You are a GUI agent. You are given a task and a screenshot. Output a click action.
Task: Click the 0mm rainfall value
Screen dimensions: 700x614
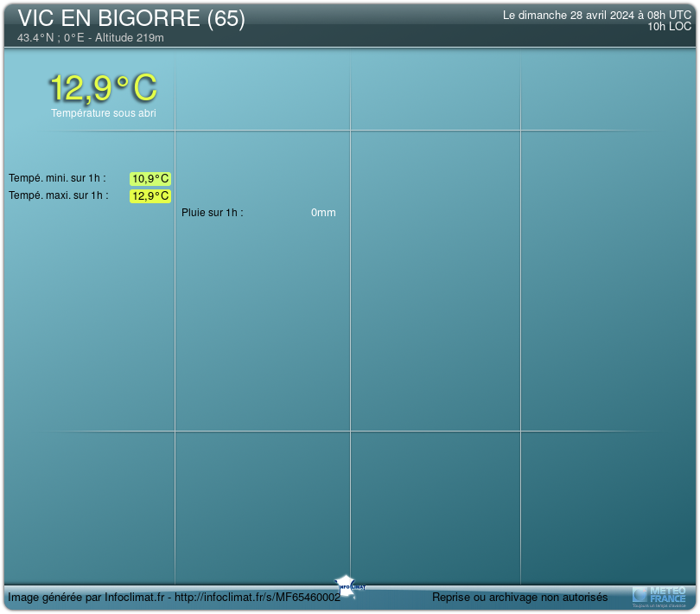[323, 213]
